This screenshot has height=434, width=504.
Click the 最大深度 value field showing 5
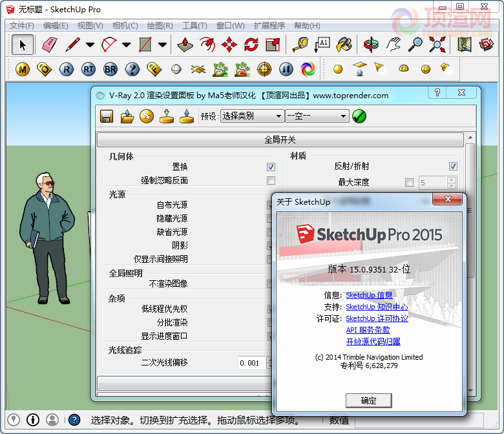coord(433,183)
